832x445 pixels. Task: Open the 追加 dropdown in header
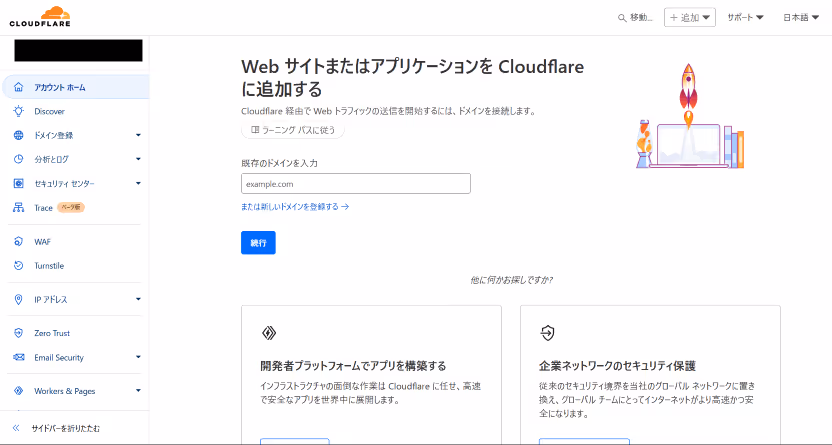[690, 18]
